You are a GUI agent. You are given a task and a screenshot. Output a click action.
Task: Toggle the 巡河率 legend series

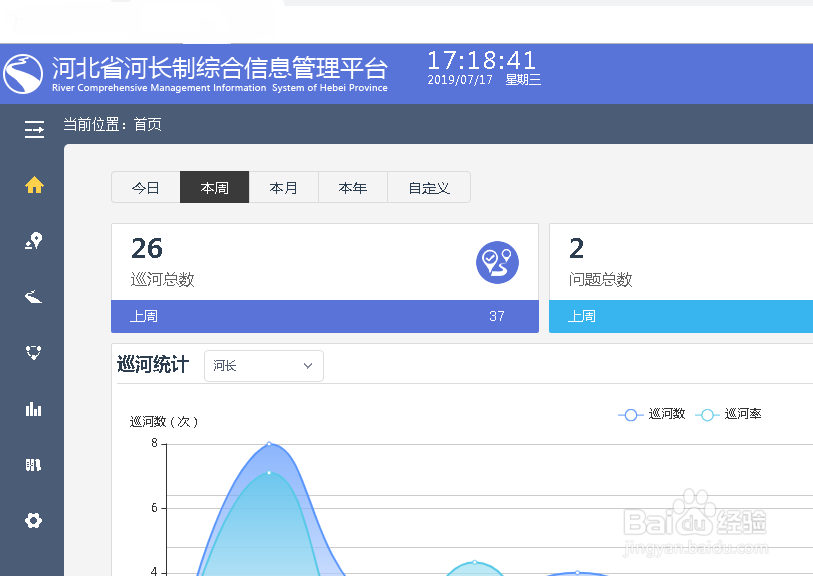[x=728, y=414]
